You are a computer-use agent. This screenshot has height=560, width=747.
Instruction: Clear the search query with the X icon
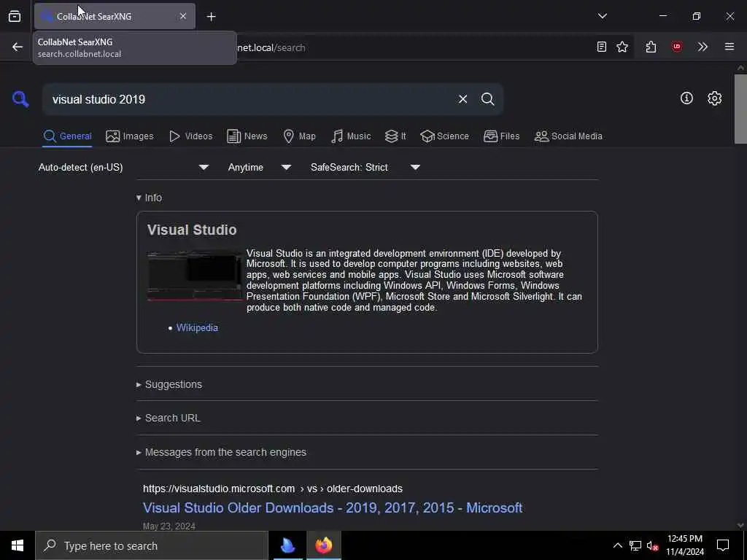pos(462,99)
